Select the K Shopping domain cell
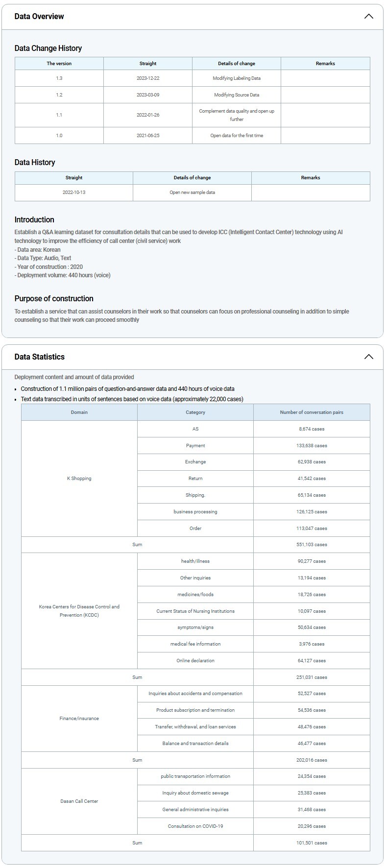386x868 pixels. pos(79,479)
